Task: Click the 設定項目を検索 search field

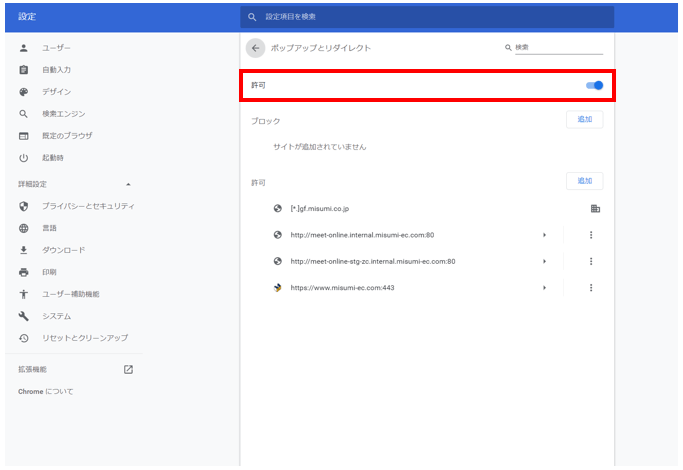Action: pyautogui.click(x=430, y=17)
